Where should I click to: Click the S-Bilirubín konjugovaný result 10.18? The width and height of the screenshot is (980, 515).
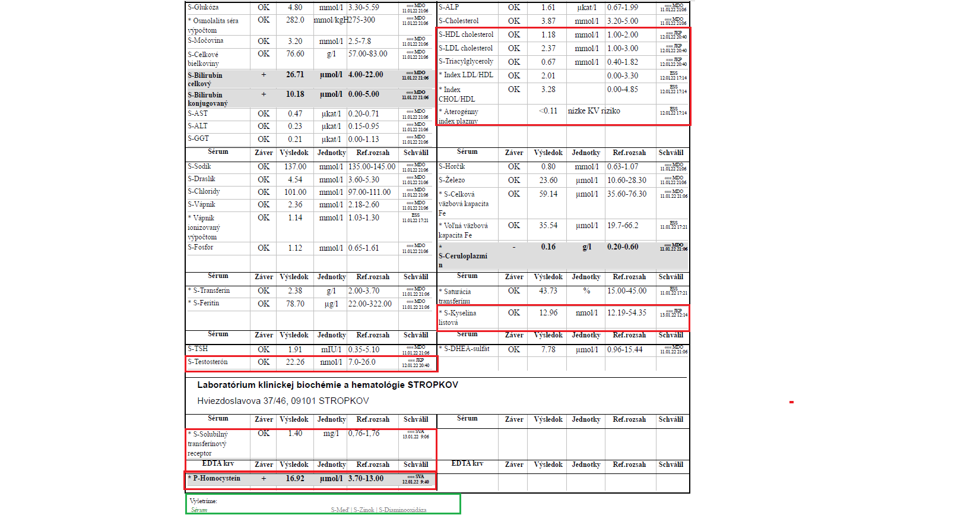294,94
